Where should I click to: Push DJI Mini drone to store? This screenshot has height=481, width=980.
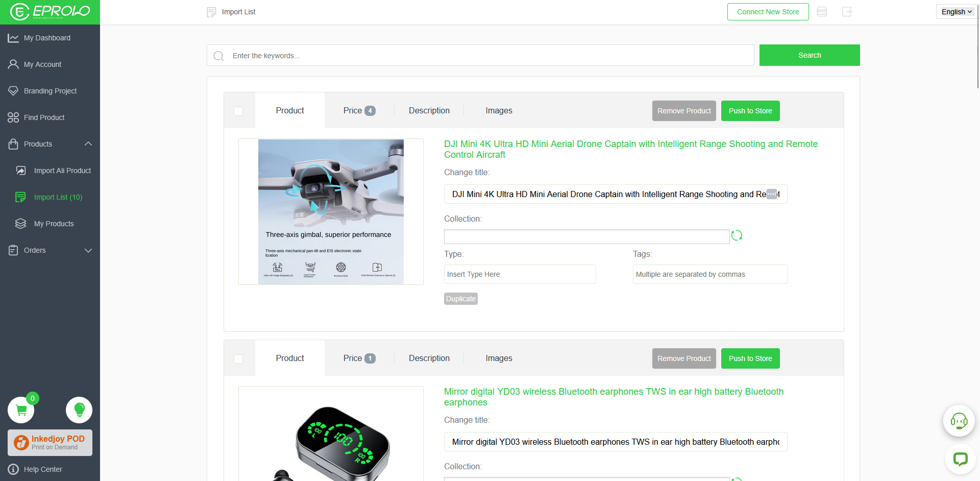pyautogui.click(x=750, y=111)
